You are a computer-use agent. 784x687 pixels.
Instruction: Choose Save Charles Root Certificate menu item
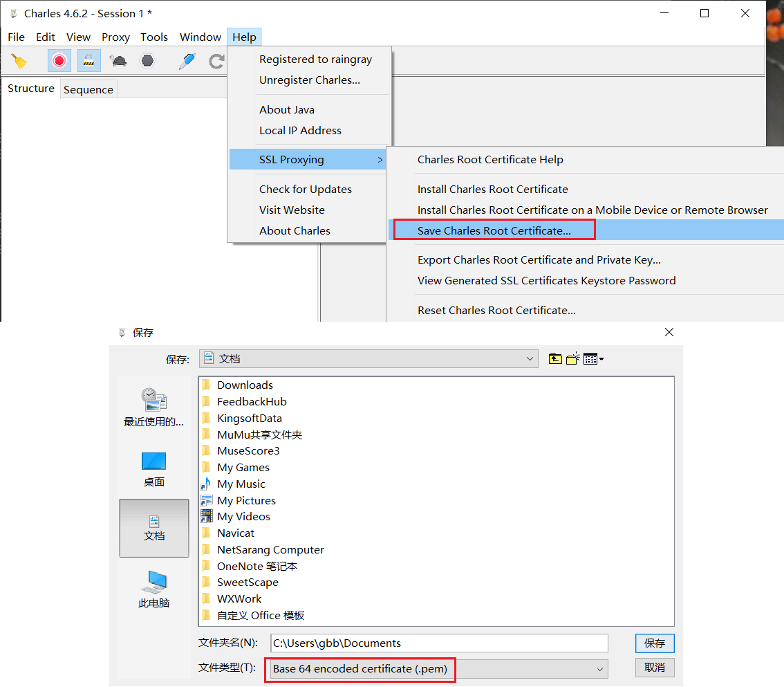494,230
